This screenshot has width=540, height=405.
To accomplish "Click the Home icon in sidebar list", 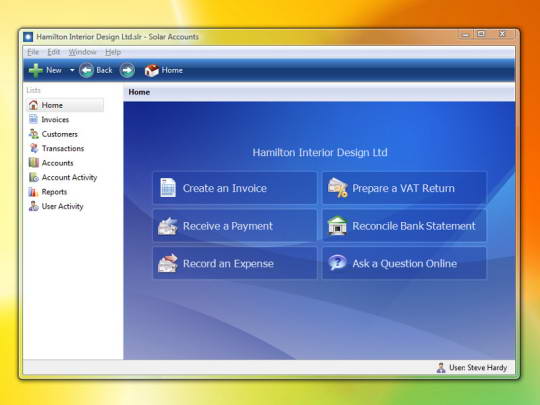I will (x=33, y=105).
